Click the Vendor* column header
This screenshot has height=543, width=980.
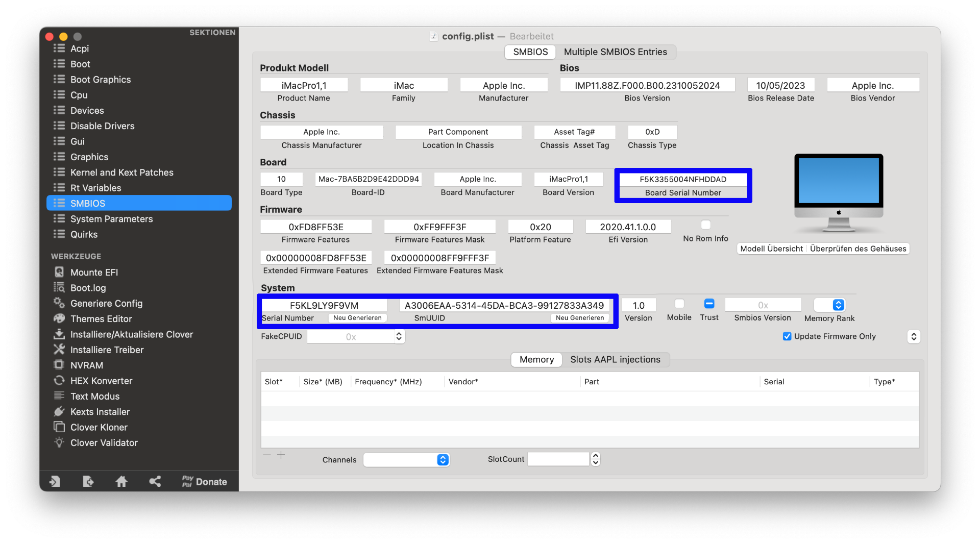[512, 382]
